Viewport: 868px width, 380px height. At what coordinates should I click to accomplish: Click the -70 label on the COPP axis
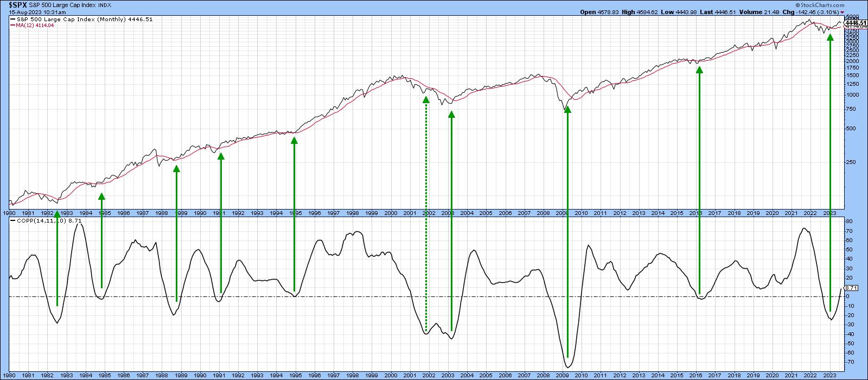[x=850, y=362]
